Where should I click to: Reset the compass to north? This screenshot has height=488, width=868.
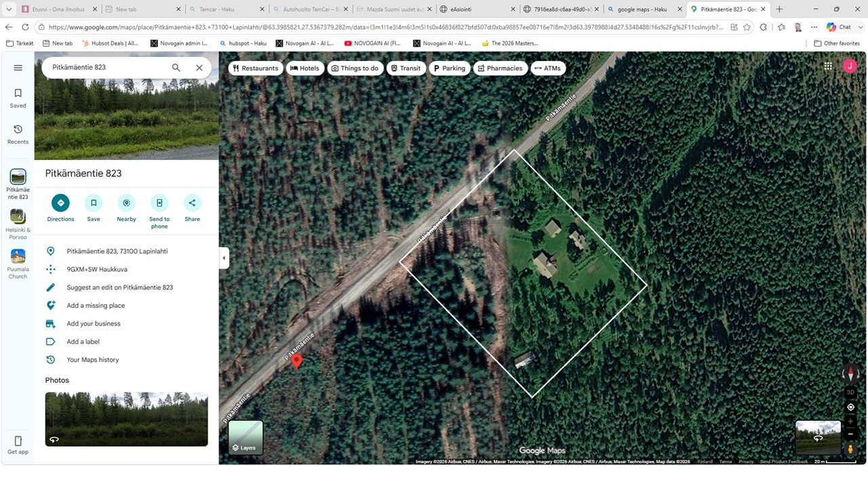(850, 373)
